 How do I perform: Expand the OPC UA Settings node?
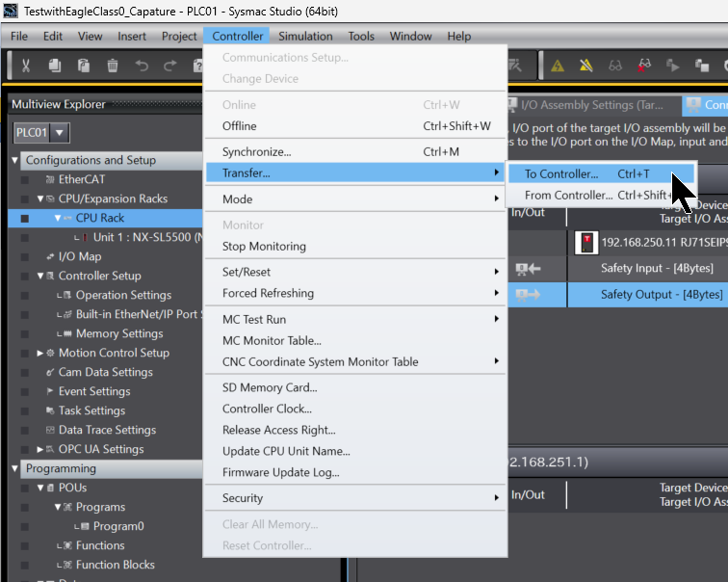point(40,449)
